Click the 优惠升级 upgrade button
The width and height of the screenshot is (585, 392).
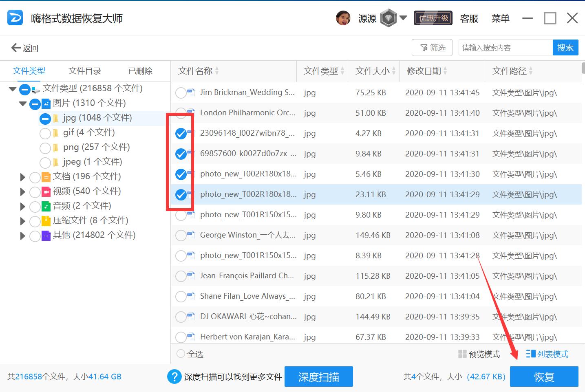433,18
